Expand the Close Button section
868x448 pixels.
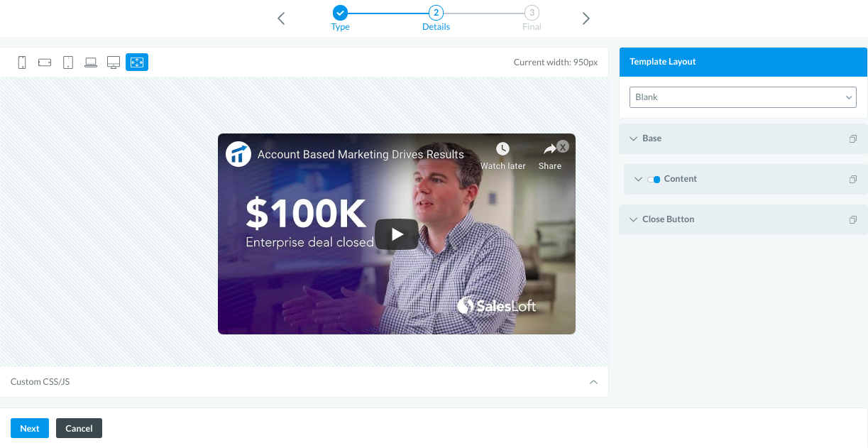[743, 220]
